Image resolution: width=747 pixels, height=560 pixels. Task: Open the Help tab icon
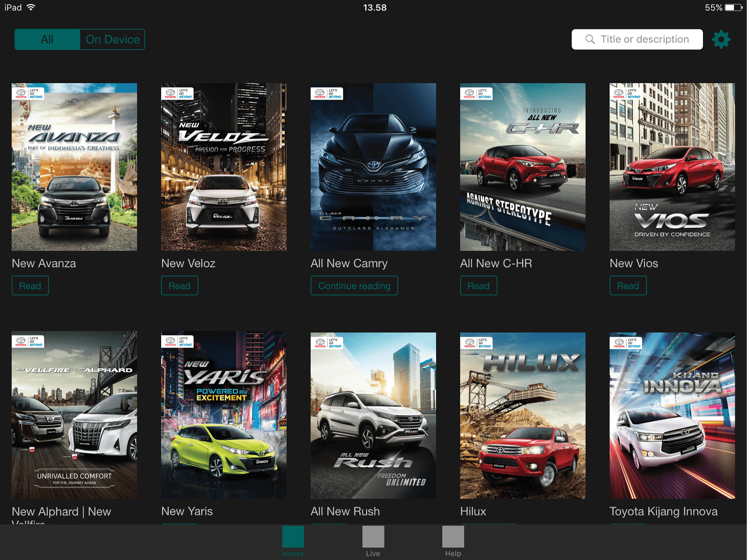(x=453, y=536)
